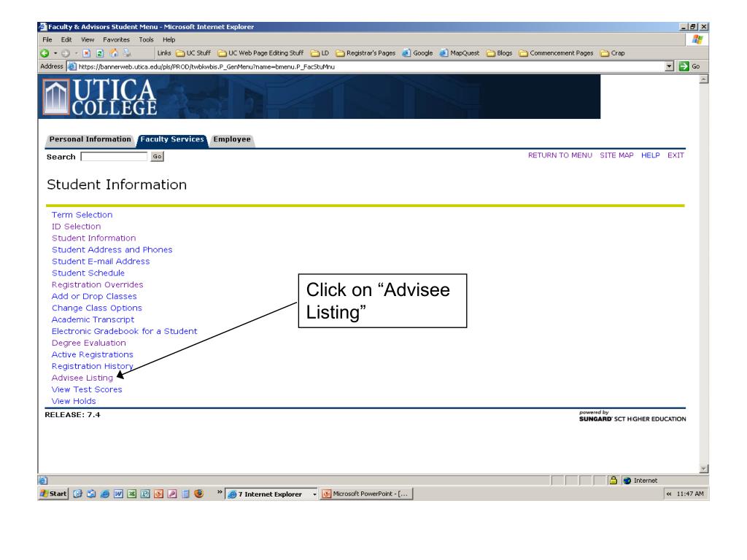Open the Degree Evaluation link
Screen dimensions: 747x560
[x=88, y=343]
